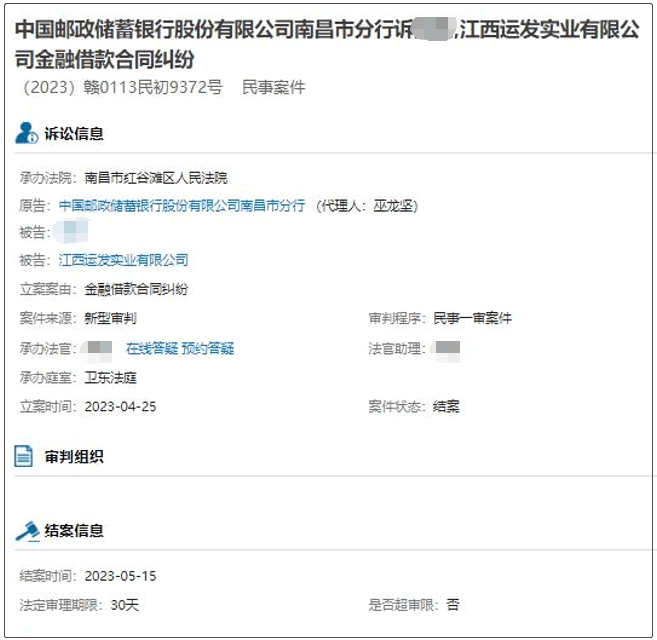The height and width of the screenshot is (640, 657).
Task: Select court name 南昌市红谷滩区人民法院
Action: (156, 178)
